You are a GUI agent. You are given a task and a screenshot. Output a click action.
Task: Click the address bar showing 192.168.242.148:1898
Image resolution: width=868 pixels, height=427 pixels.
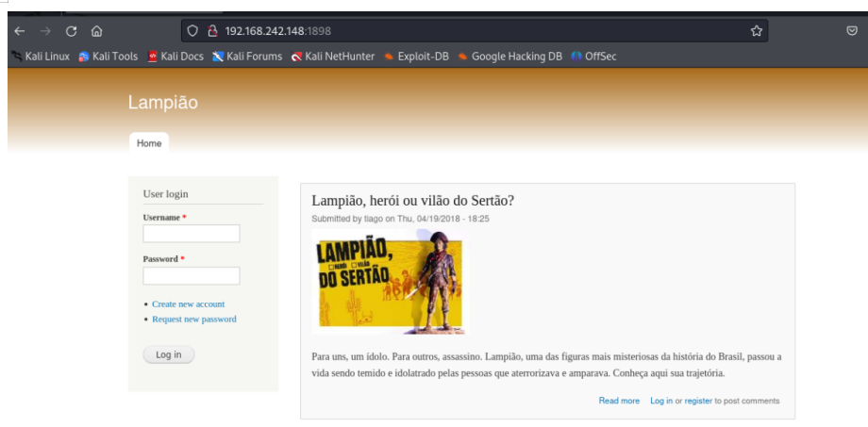(475, 31)
